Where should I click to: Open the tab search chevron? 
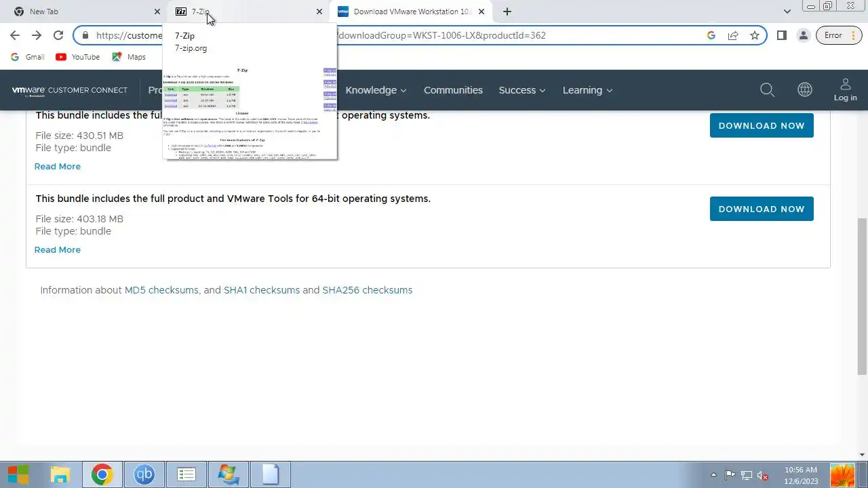click(787, 12)
